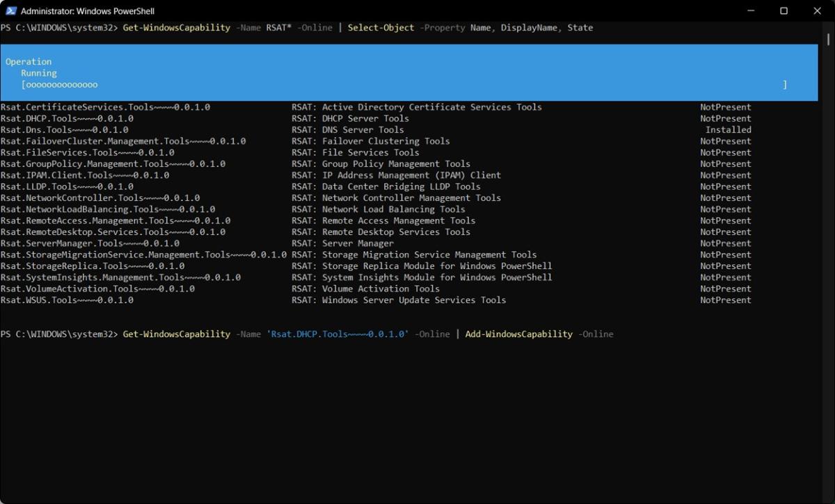Click the window title 'Administrator: Windows PowerShell'
This screenshot has height=504, width=835.
tap(89, 10)
